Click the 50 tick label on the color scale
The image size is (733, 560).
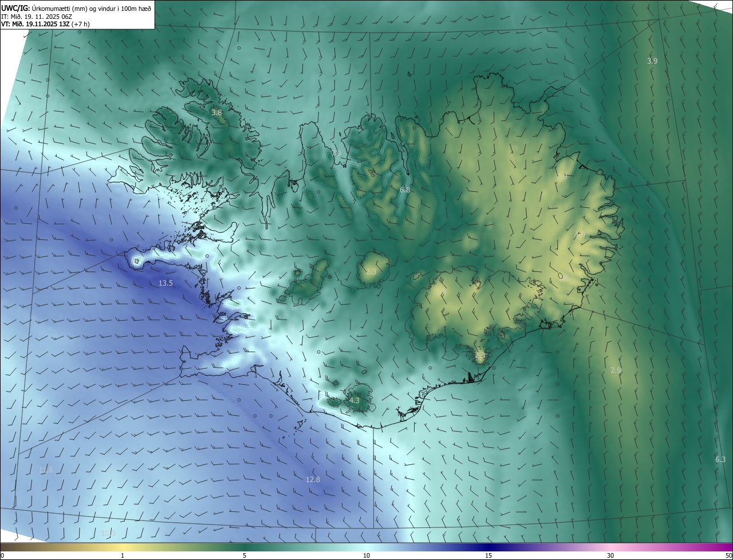coord(728,555)
